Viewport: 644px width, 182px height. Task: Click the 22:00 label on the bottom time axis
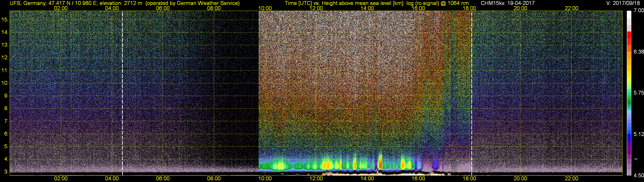pos(571,179)
